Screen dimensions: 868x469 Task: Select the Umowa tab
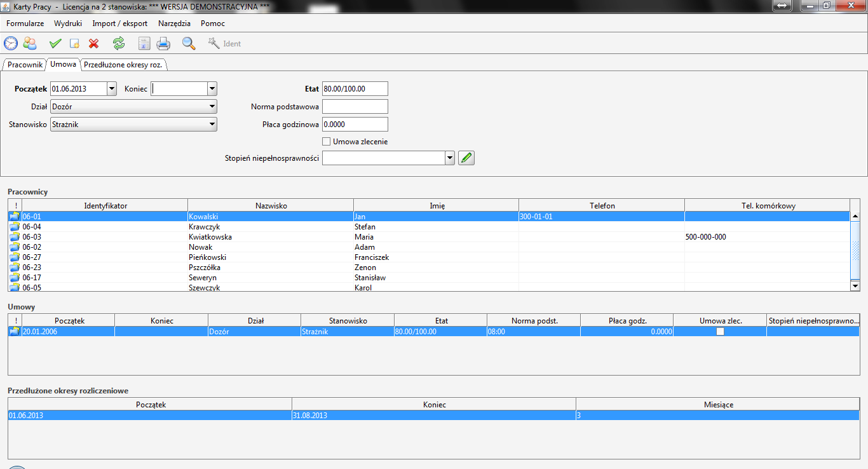point(64,64)
